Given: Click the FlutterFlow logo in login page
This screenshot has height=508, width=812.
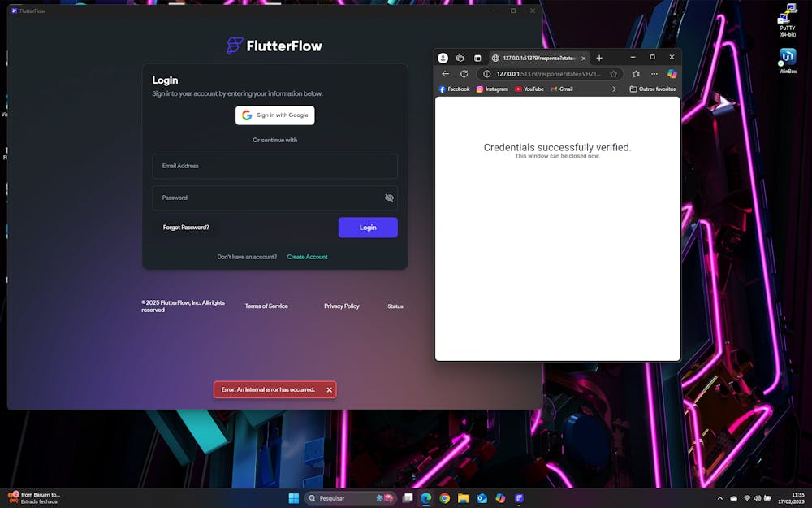Looking at the screenshot, I should click(274, 46).
